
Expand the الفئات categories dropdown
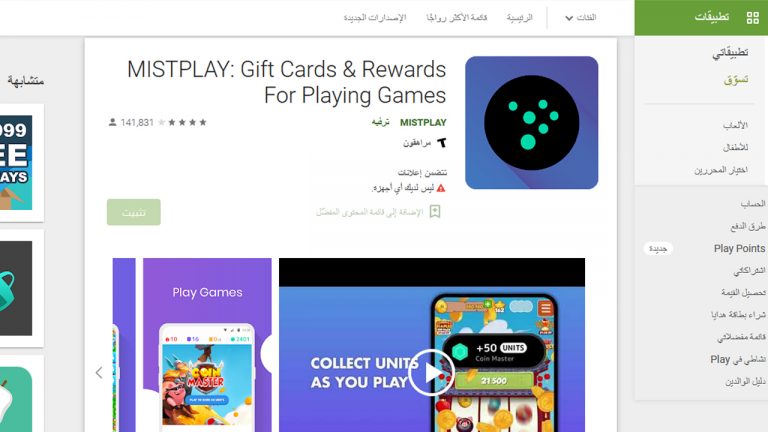[x=580, y=18]
